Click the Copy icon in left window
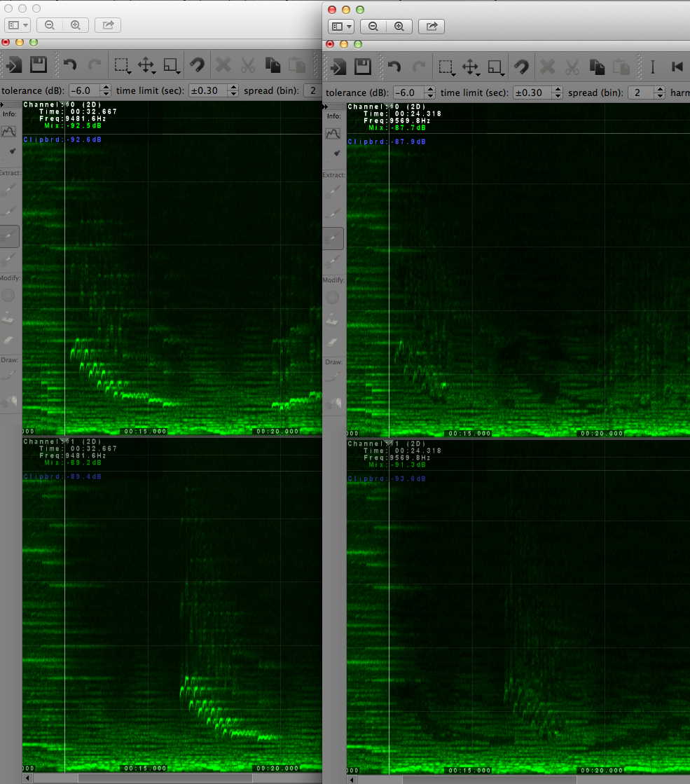Image resolution: width=690 pixels, height=784 pixels. (272, 65)
